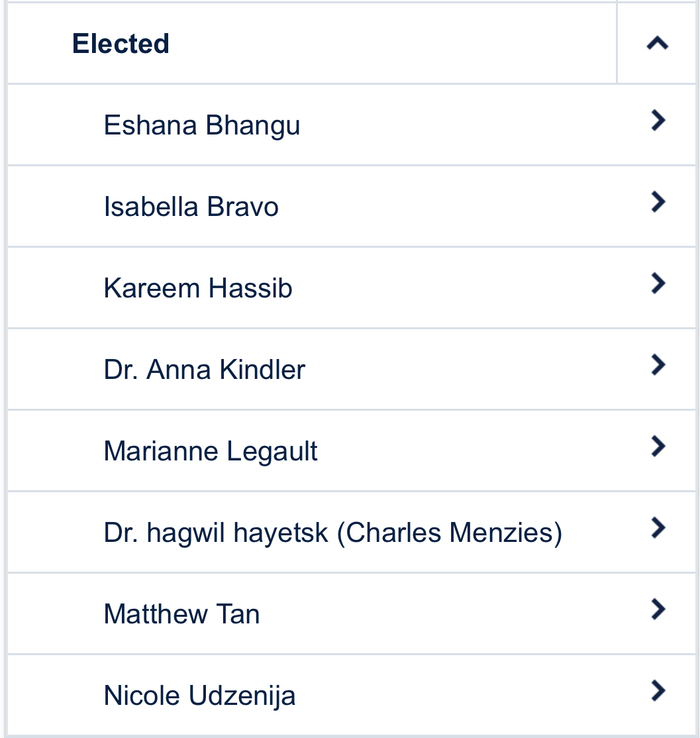Screen dimensions: 700x738
Task: Select the arrow beside Charles Menzies entry
Action: (658, 527)
